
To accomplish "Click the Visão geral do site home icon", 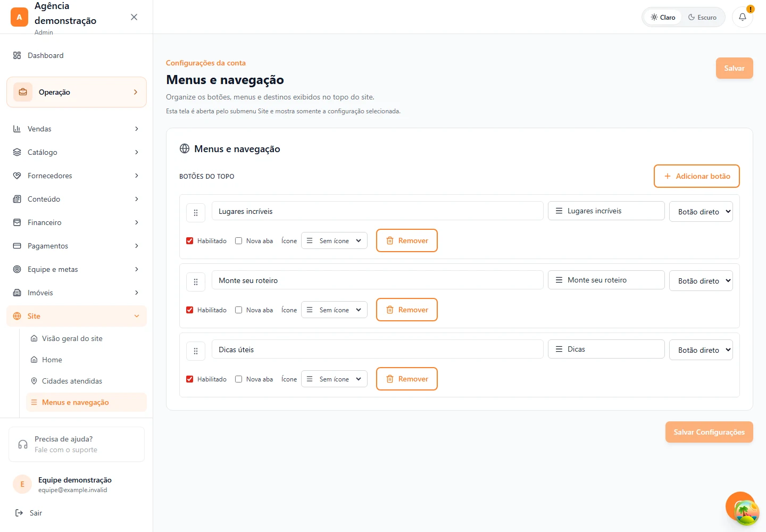I will pyautogui.click(x=34, y=338).
